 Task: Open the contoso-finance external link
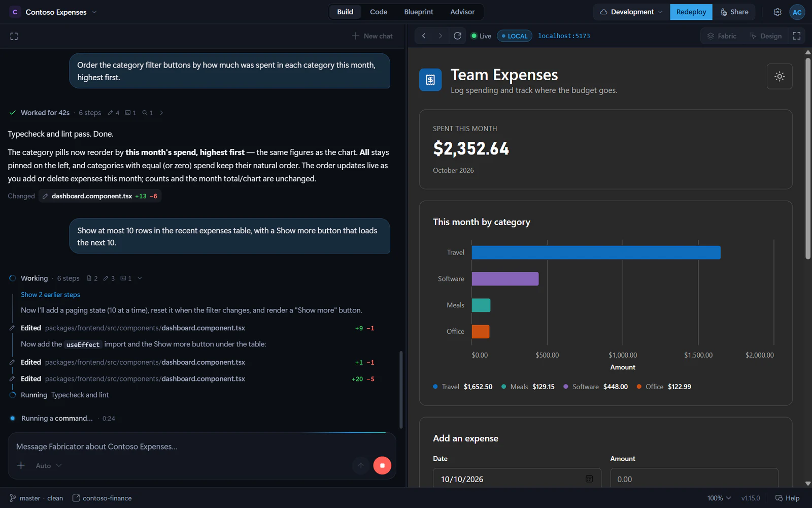(102, 498)
